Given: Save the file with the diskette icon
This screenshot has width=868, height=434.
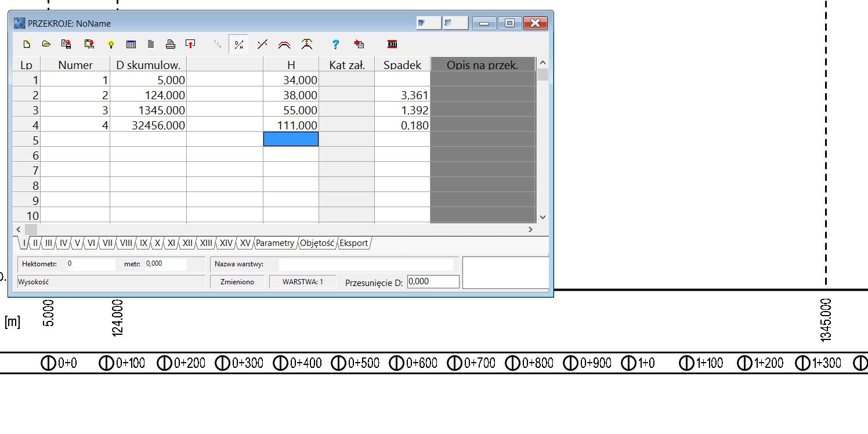Looking at the screenshot, I should 67,44.
